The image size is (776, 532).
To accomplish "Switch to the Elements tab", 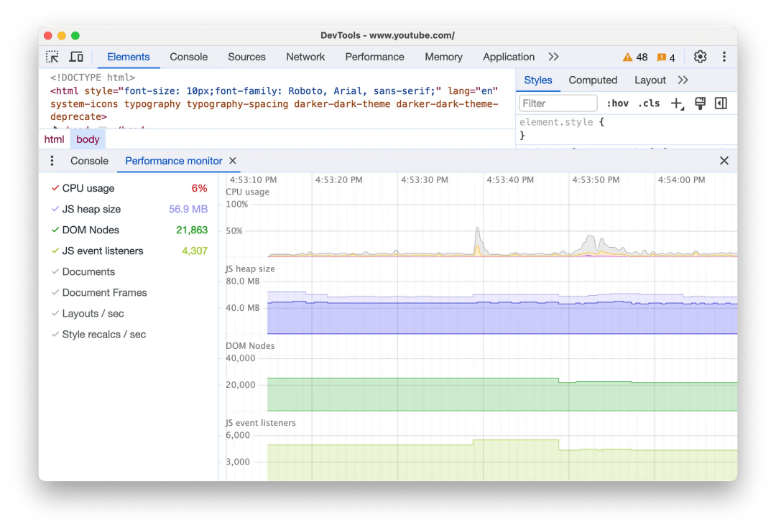I will click(x=128, y=57).
